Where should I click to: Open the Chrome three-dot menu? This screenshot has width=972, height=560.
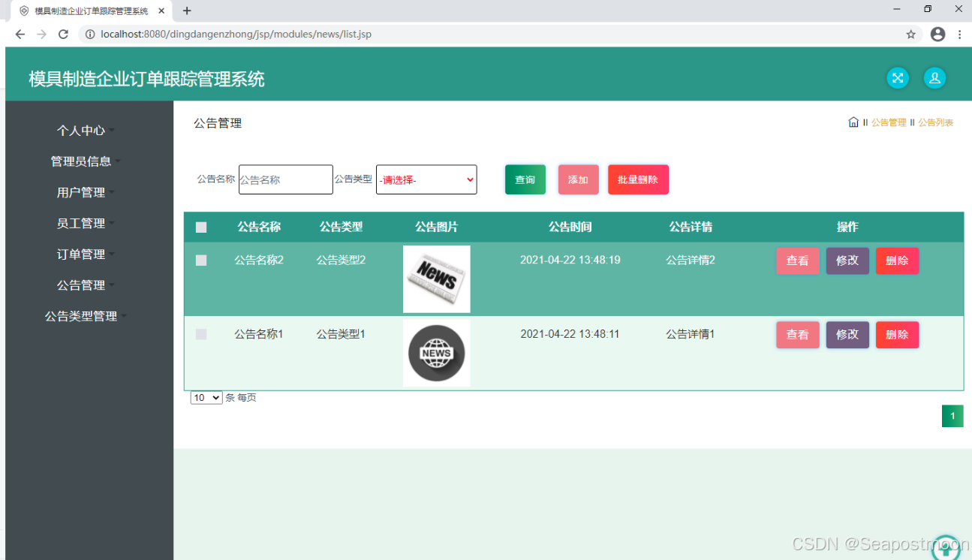point(958,34)
